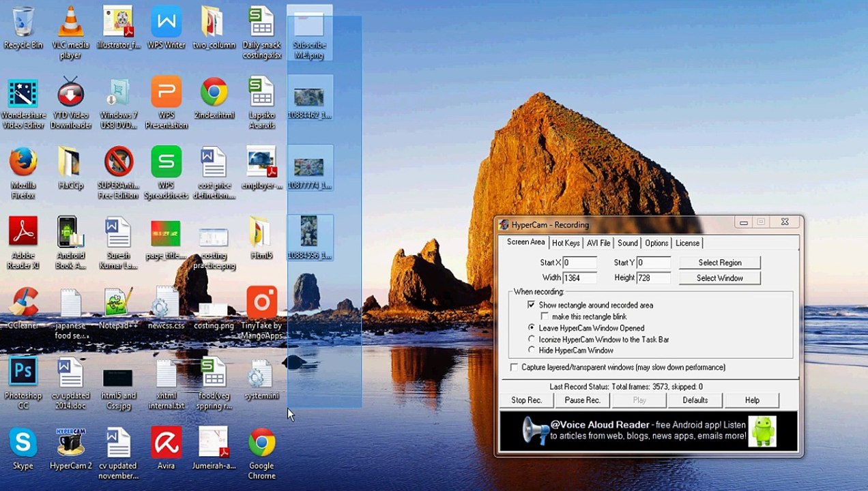Click the Wondershare Video Editor icon
Viewport: 868px width, 491px height.
point(23,104)
